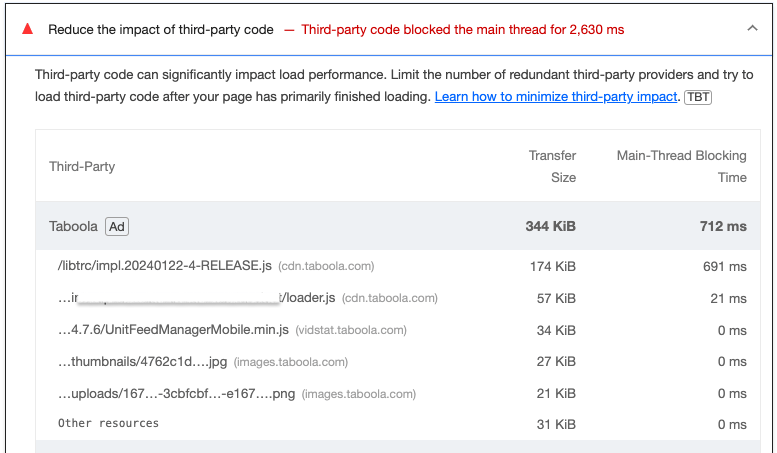Click the 691 ms blocking time value
This screenshot has height=453, width=777.
tap(724, 266)
